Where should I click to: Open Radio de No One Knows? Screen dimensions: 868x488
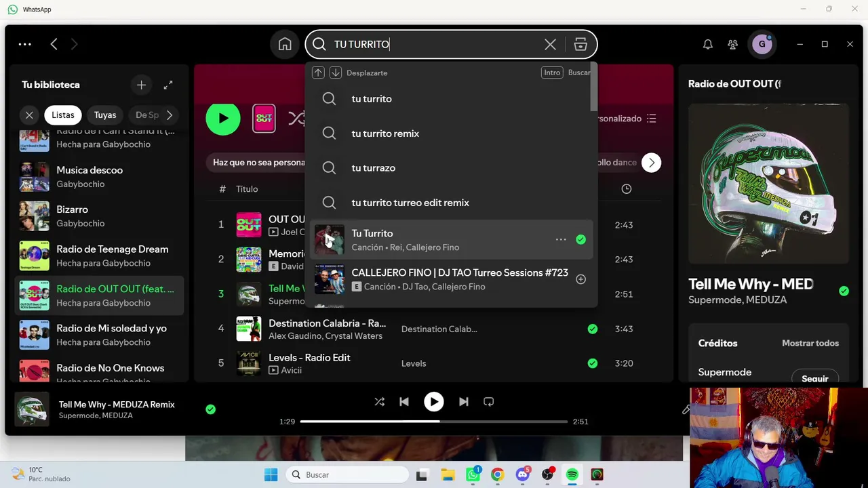(x=99, y=371)
